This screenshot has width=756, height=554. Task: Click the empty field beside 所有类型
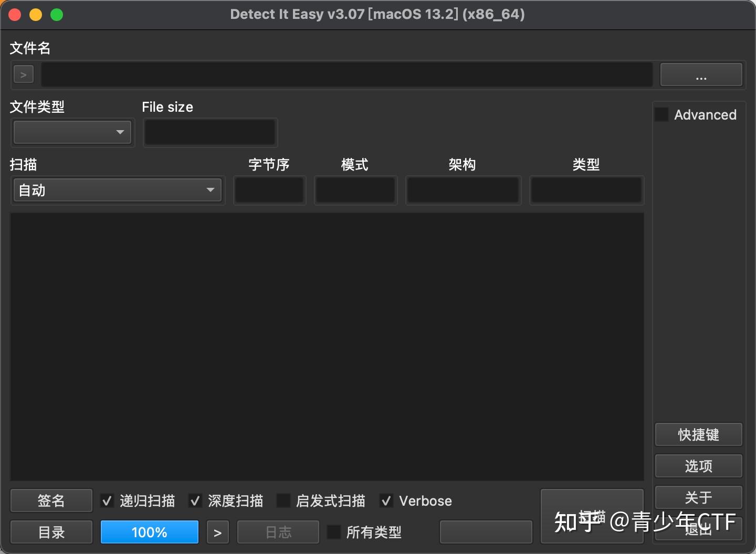[x=486, y=532]
